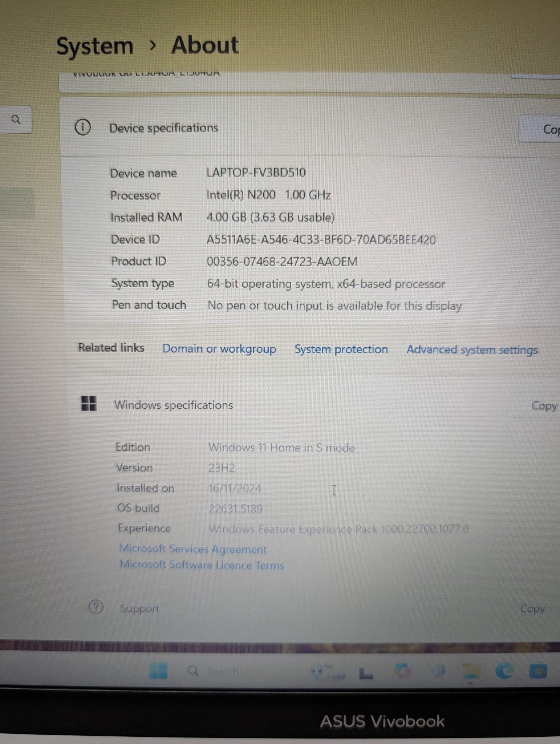Image resolution: width=560 pixels, height=744 pixels.
Task: Click the Settings search magnifier icon
Action: (16, 120)
